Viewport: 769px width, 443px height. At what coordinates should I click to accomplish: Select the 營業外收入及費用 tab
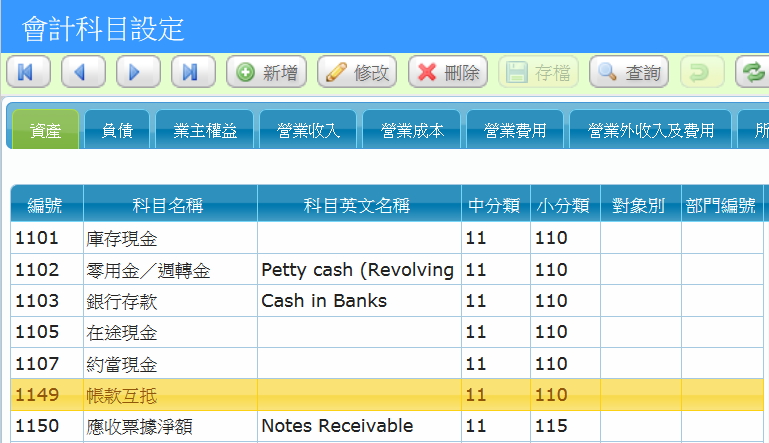[650, 130]
